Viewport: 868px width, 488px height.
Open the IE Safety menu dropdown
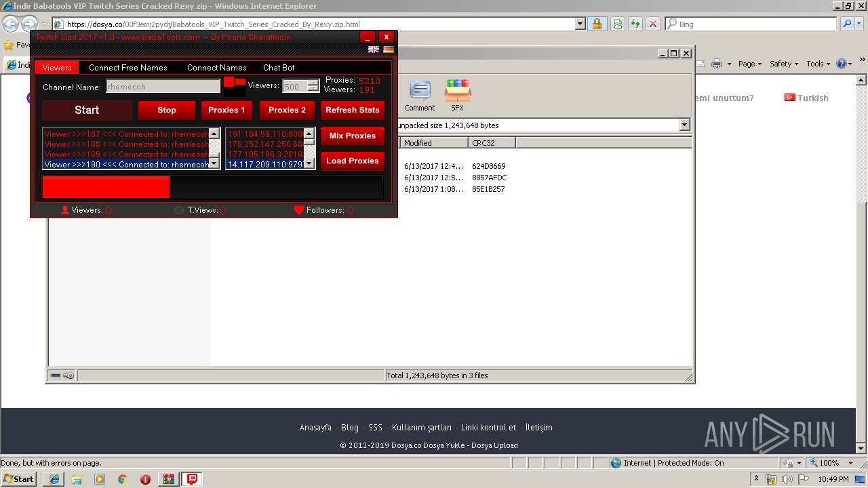[x=785, y=64]
